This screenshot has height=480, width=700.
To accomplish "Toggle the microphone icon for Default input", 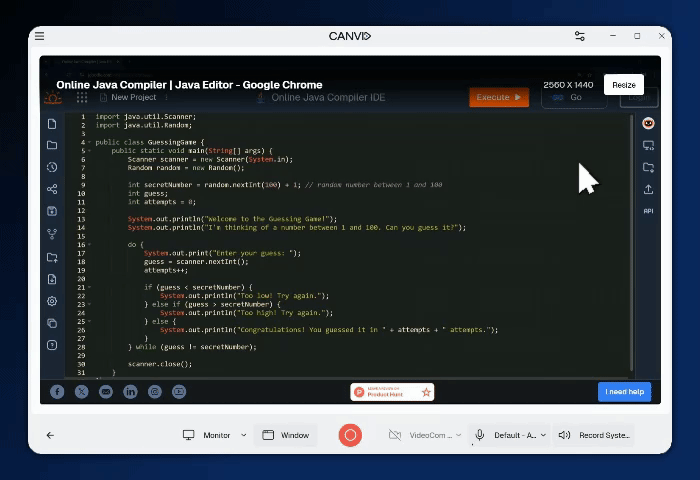I will pos(480,435).
